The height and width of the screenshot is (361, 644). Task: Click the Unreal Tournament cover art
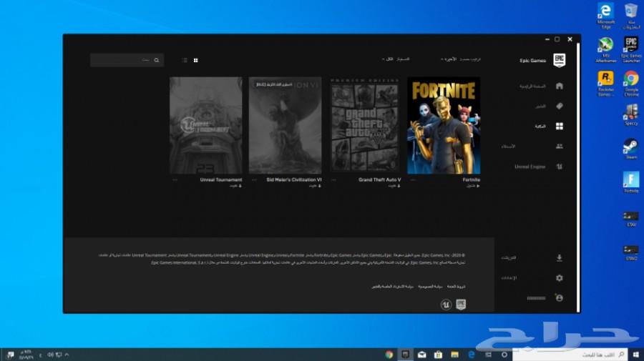[206, 126]
